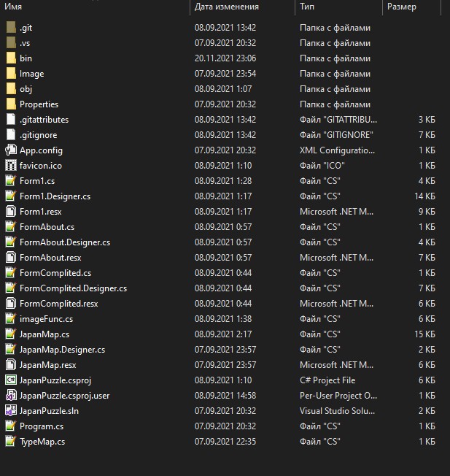The image size is (450, 476).
Task: Sort files by the Тип column
Action: point(307,7)
